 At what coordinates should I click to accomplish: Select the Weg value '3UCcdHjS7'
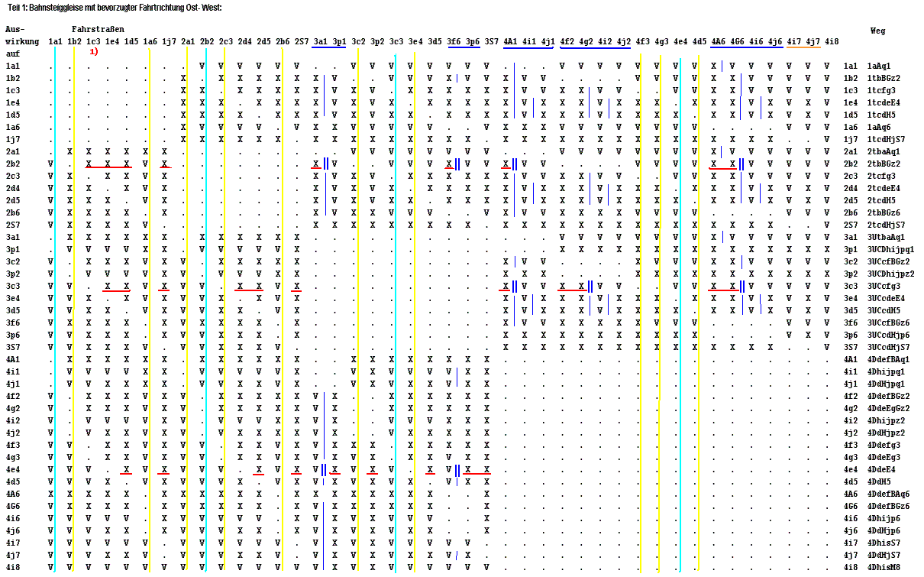pyautogui.click(x=888, y=348)
